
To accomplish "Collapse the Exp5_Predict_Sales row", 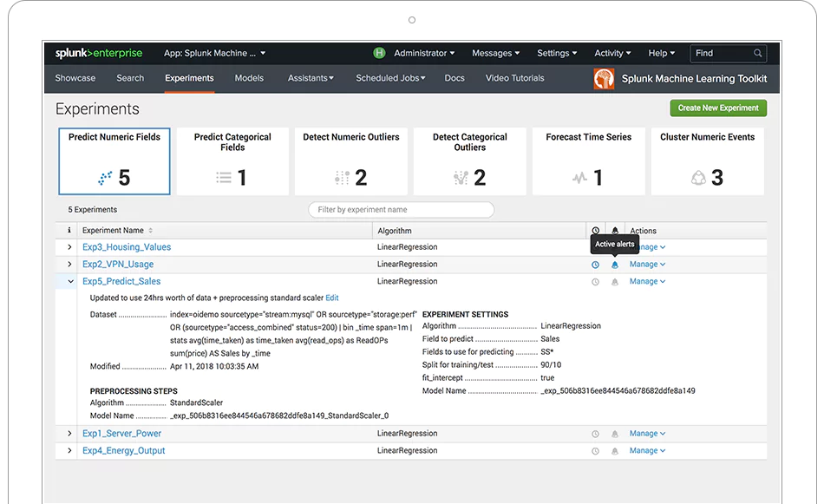I will pyautogui.click(x=70, y=282).
